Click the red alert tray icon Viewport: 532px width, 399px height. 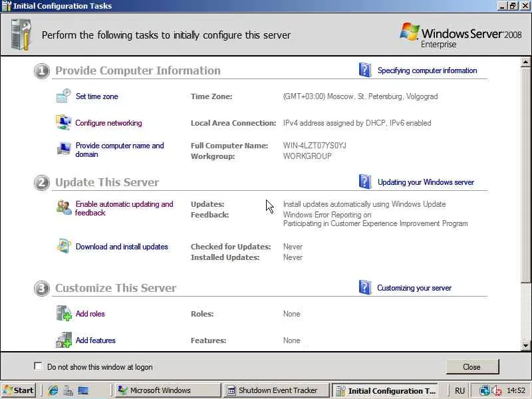pyautogui.click(x=497, y=391)
